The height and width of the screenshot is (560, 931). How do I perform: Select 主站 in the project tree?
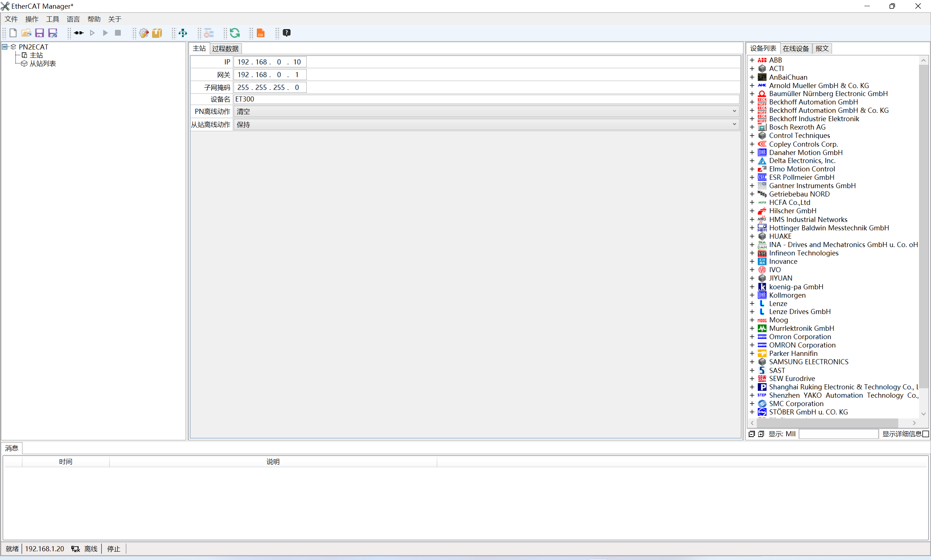[x=36, y=55]
